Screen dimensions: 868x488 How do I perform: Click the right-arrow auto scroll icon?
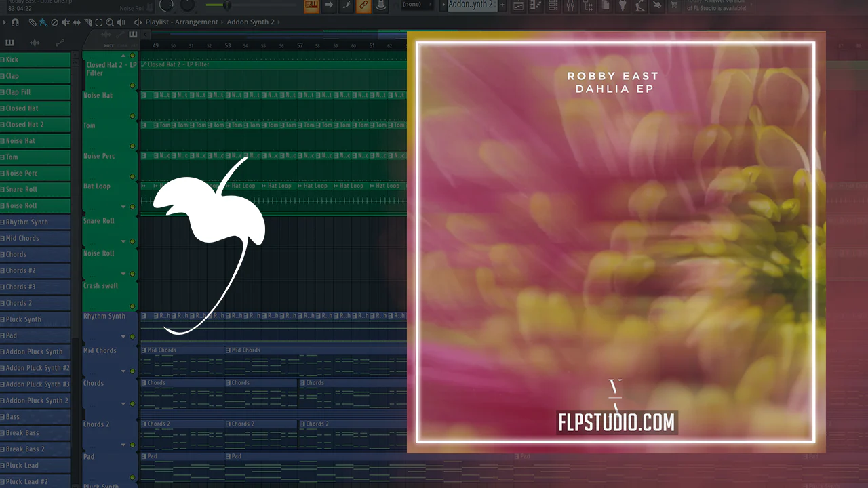[330, 5]
